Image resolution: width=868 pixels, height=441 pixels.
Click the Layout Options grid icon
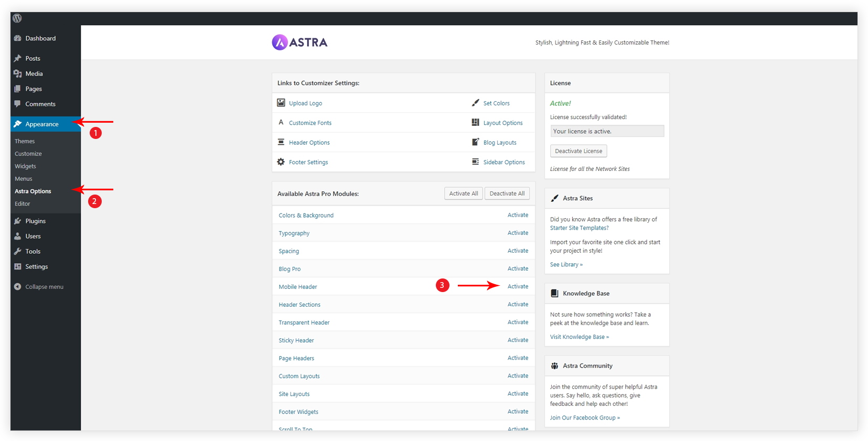(476, 122)
